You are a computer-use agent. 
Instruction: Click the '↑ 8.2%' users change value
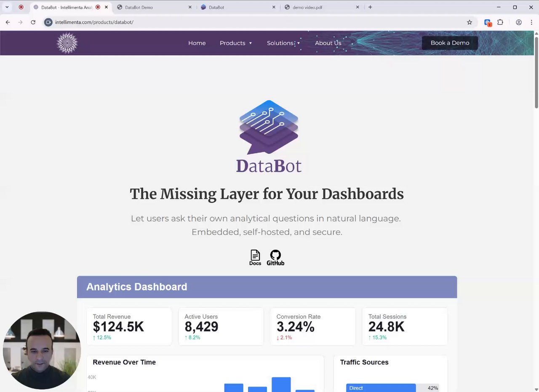point(192,337)
